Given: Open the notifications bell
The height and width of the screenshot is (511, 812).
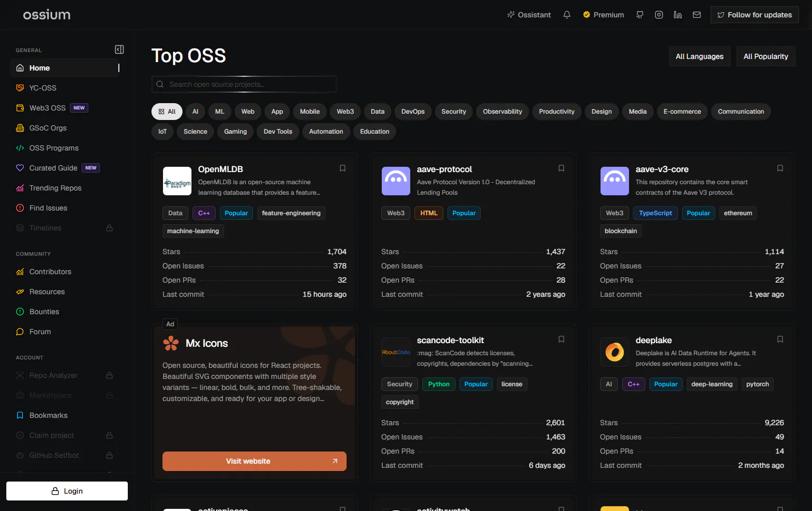Looking at the screenshot, I should click(x=567, y=15).
